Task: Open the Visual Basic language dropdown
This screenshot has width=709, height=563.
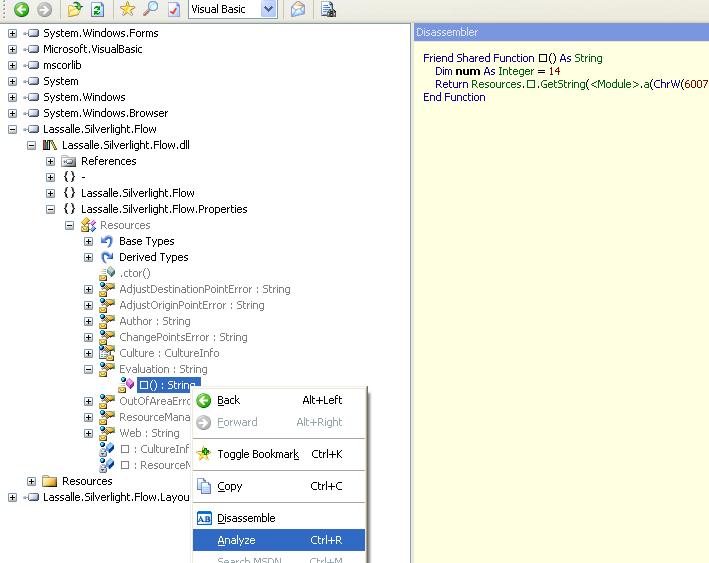Action: [x=269, y=9]
